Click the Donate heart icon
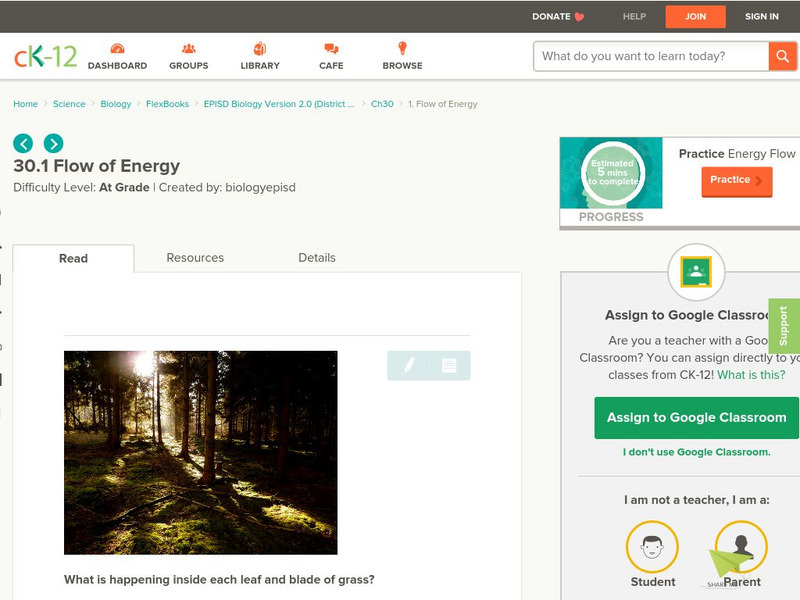 pyautogui.click(x=579, y=17)
